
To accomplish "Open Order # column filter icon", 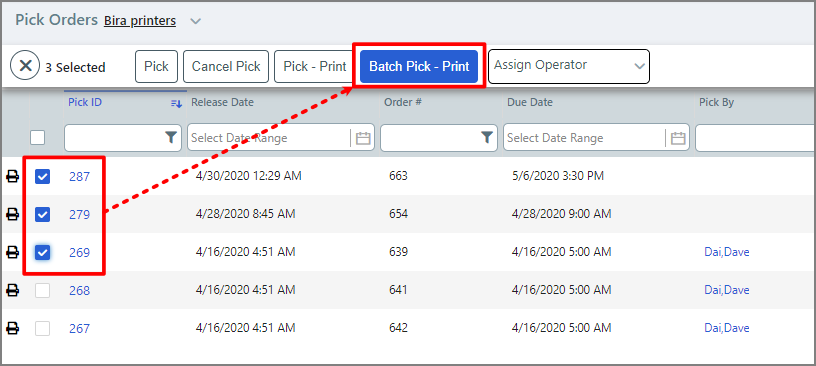I will (x=487, y=137).
